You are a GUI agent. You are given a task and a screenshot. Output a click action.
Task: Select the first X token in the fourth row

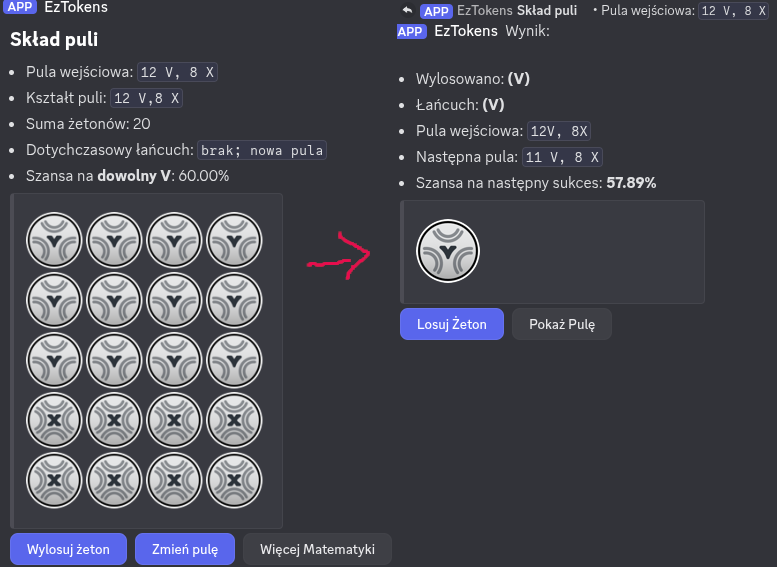point(53,420)
